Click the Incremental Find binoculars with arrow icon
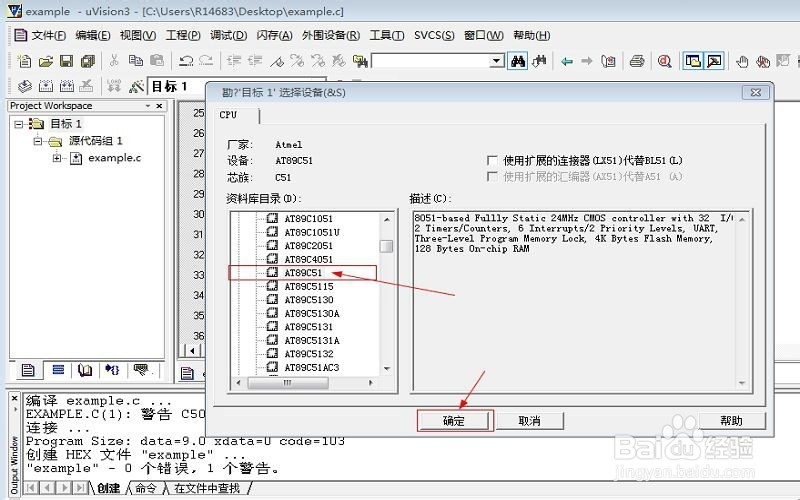 pos(539,61)
